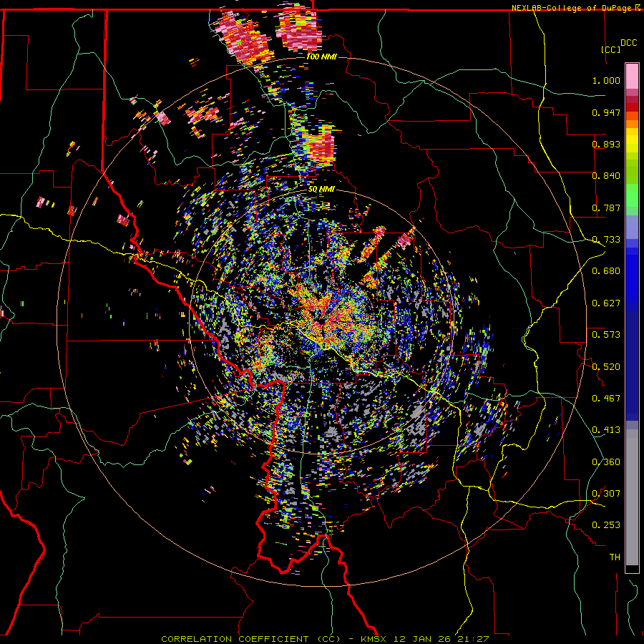Select the 0.360 scale value
Viewport: 644px width, 644px height.
606,462
